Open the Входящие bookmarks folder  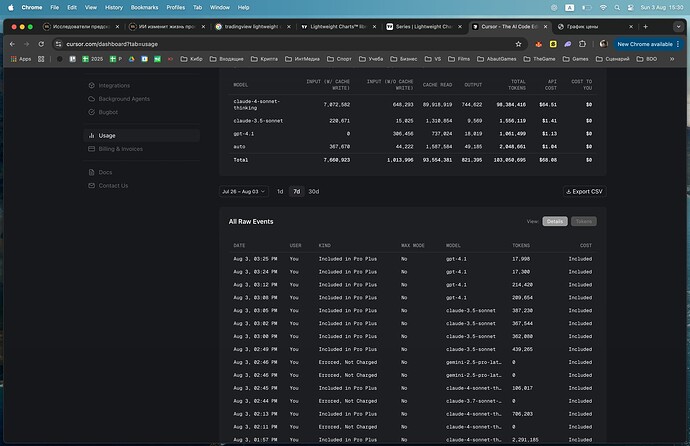point(226,59)
